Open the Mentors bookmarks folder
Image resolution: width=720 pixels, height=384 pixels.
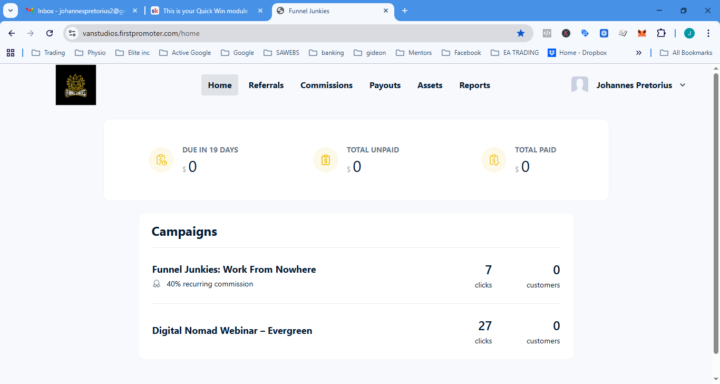click(414, 53)
